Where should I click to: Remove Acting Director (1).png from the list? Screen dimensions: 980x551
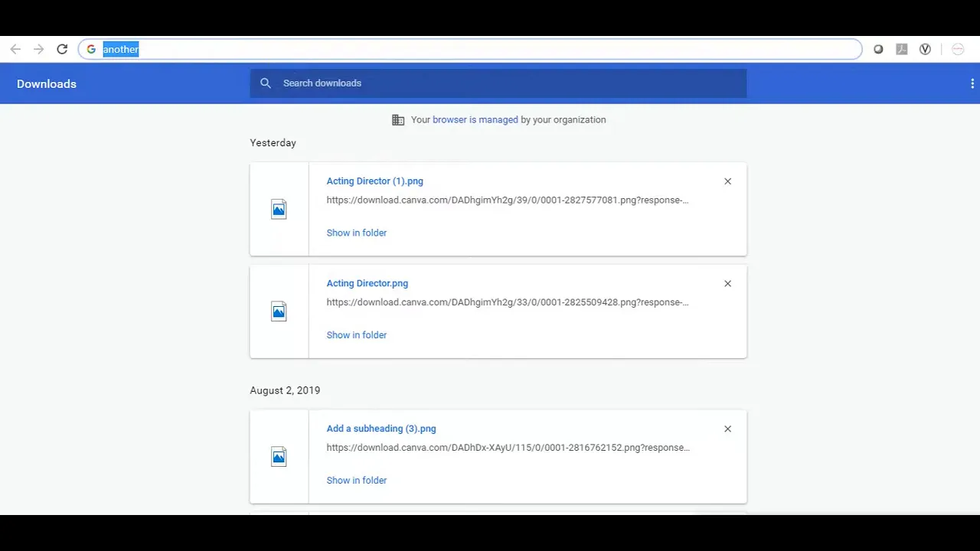(x=727, y=181)
